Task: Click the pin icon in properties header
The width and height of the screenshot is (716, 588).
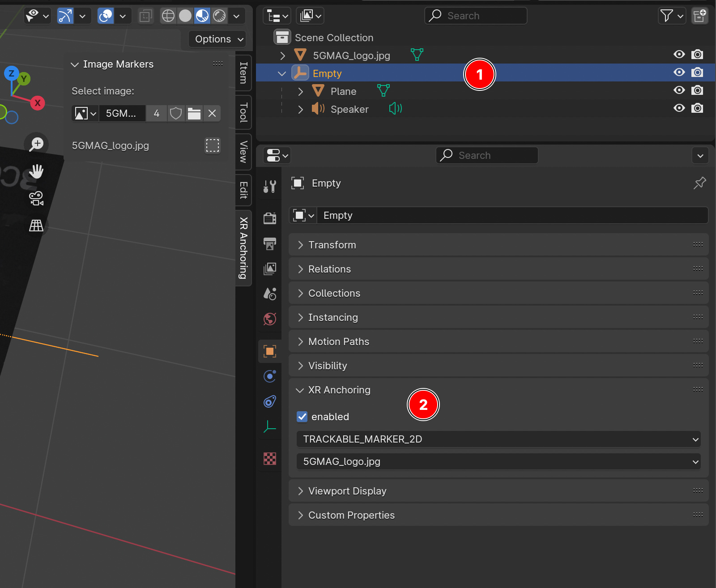Action: pyautogui.click(x=699, y=183)
